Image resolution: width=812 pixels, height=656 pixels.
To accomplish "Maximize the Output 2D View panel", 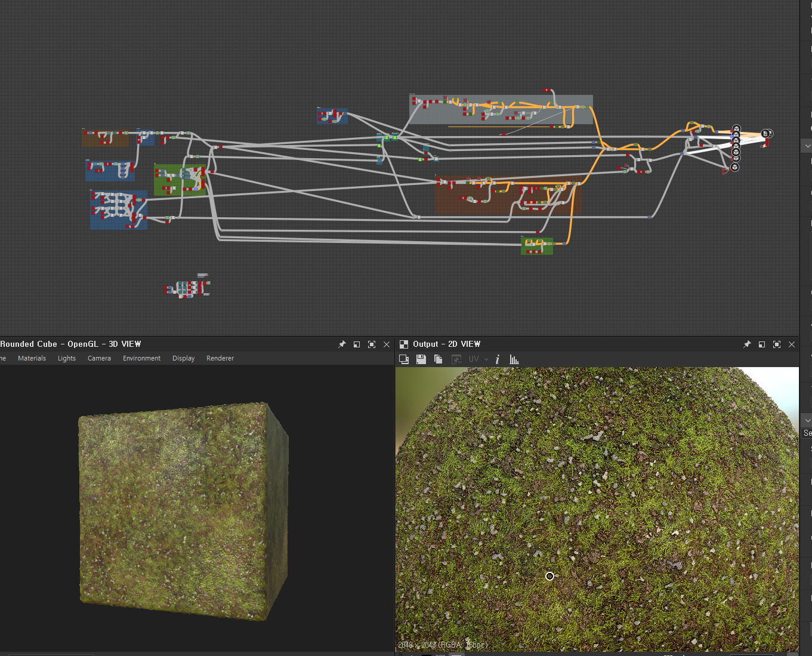I will [777, 344].
